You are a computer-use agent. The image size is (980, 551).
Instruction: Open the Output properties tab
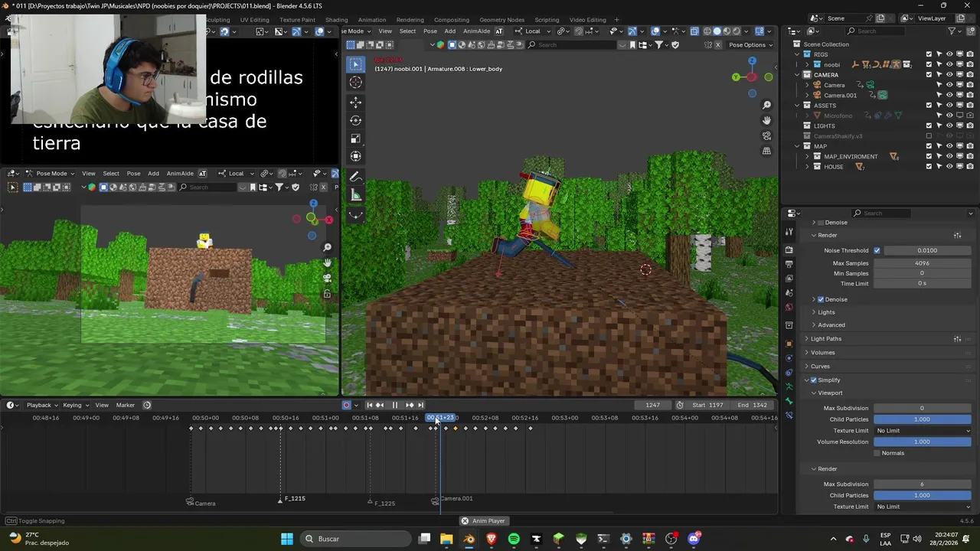point(789,264)
